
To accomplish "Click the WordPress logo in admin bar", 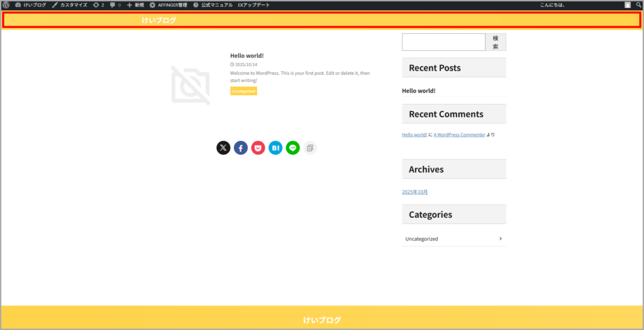I will [6, 5].
